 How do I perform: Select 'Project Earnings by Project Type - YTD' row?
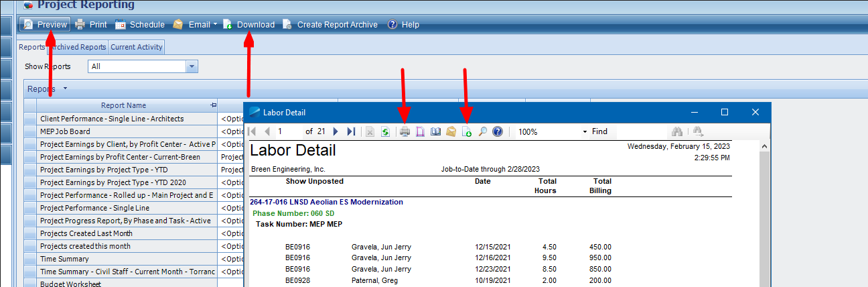tap(127, 170)
